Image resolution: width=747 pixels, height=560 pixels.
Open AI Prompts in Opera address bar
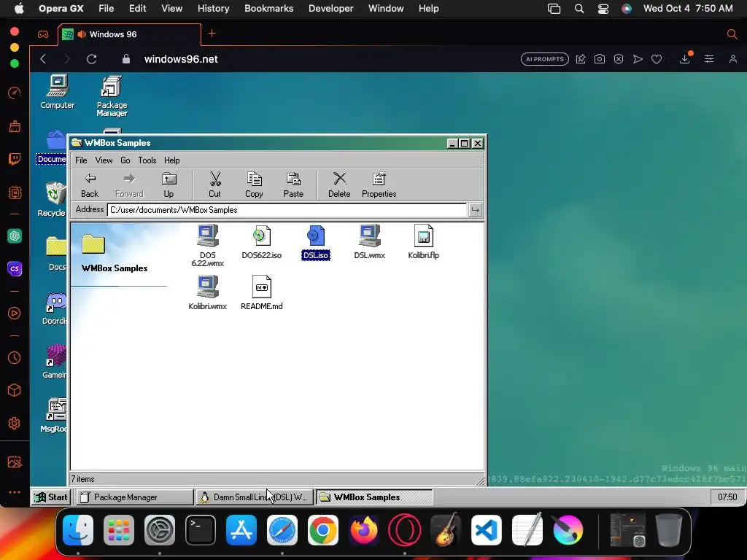544,59
